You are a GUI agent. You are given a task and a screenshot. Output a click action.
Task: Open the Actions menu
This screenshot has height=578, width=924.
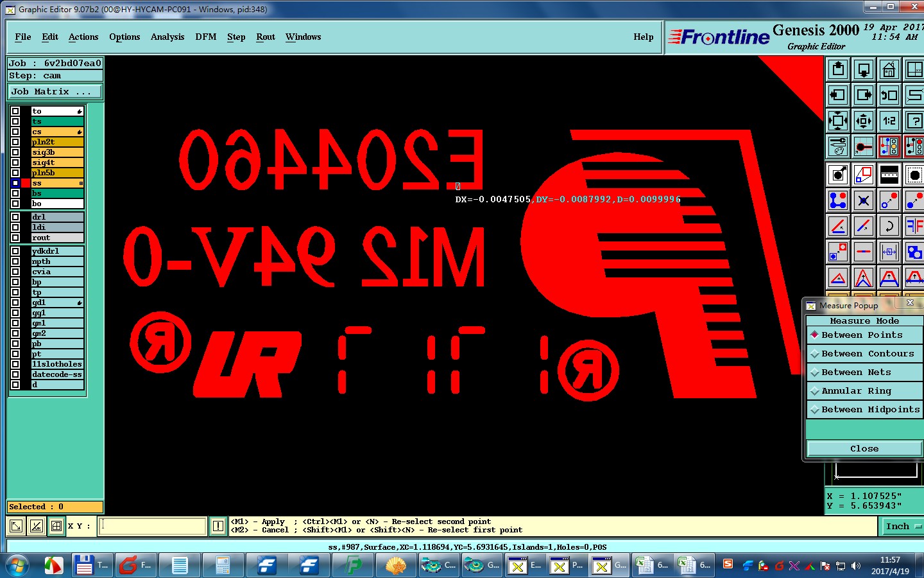(83, 37)
